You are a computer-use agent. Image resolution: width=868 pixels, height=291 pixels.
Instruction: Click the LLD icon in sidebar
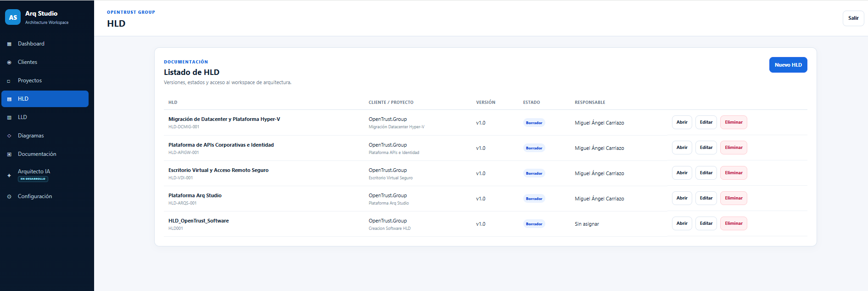click(9, 118)
